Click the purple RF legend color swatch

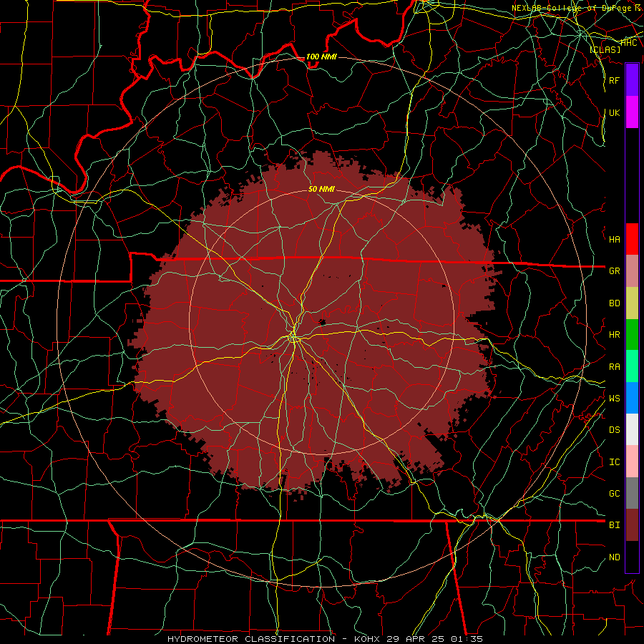pos(632,80)
